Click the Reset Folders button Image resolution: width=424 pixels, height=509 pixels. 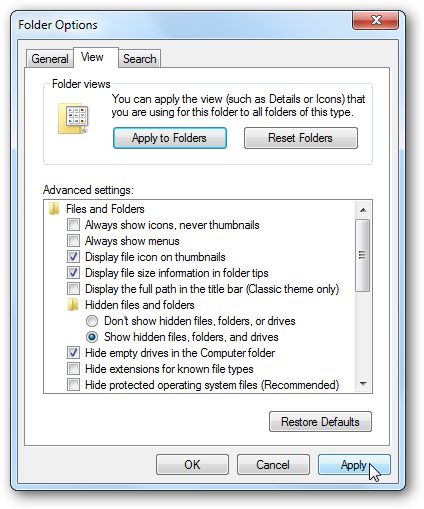[301, 138]
